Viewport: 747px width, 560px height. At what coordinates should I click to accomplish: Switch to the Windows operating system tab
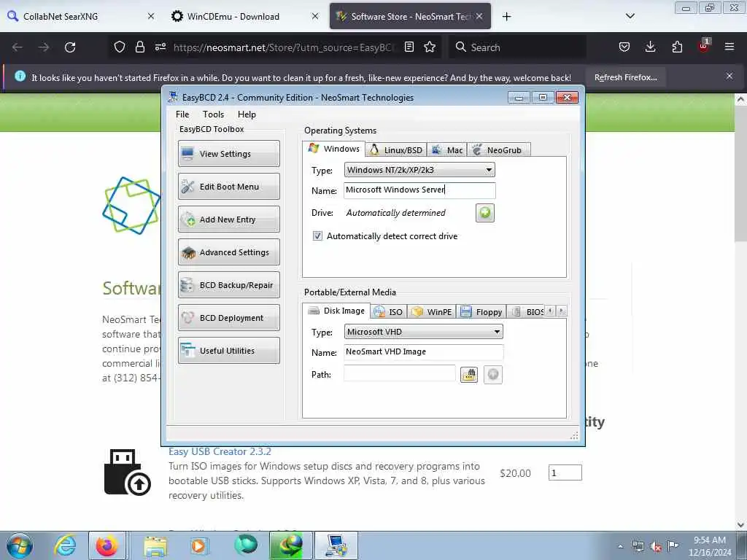coord(334,149)
